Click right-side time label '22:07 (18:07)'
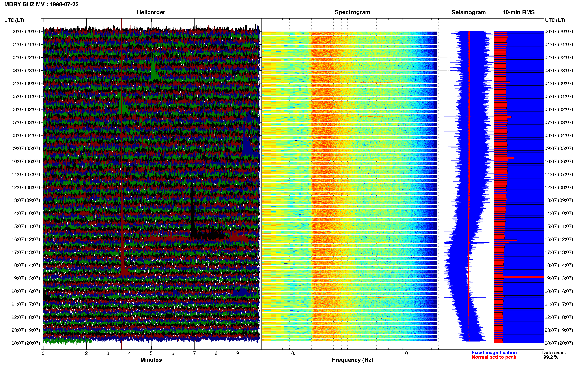This screenshot has width=588, height=368. (x=559, y=317)
